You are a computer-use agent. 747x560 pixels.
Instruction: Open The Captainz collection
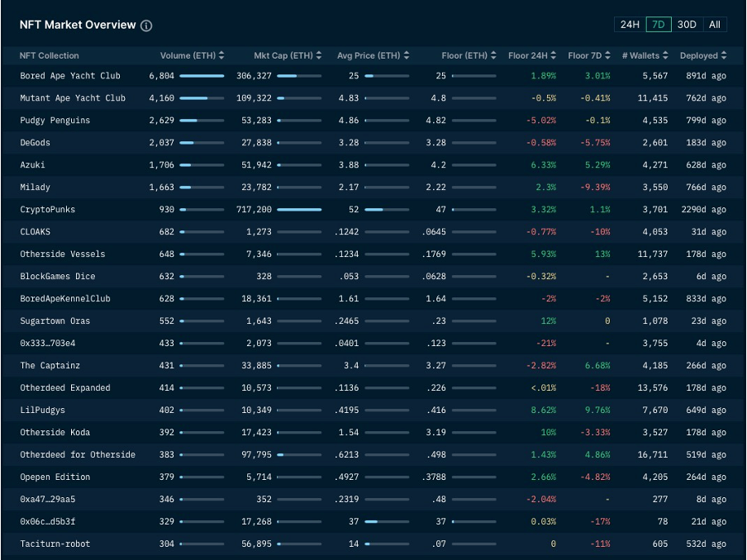click(x=50, y=366)
